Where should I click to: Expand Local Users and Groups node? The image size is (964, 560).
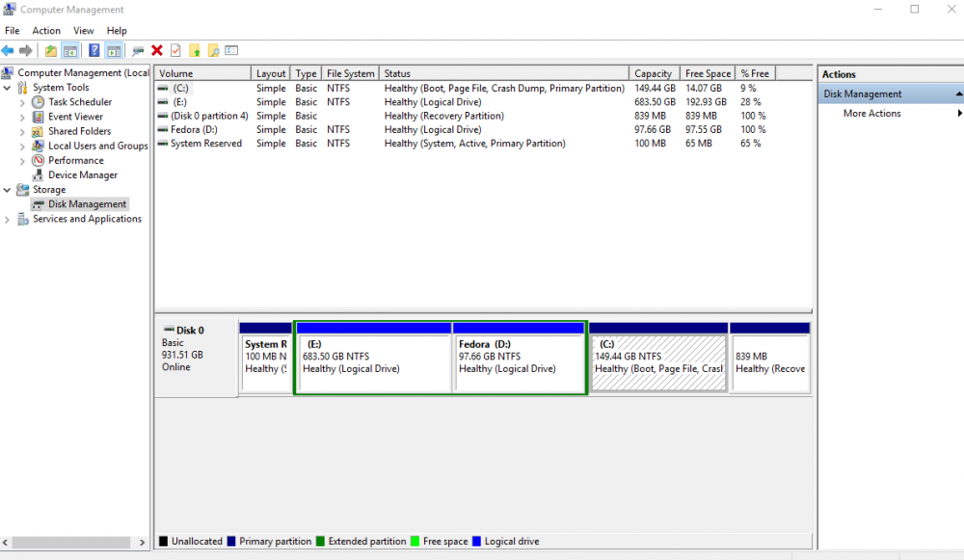(23, 147)
